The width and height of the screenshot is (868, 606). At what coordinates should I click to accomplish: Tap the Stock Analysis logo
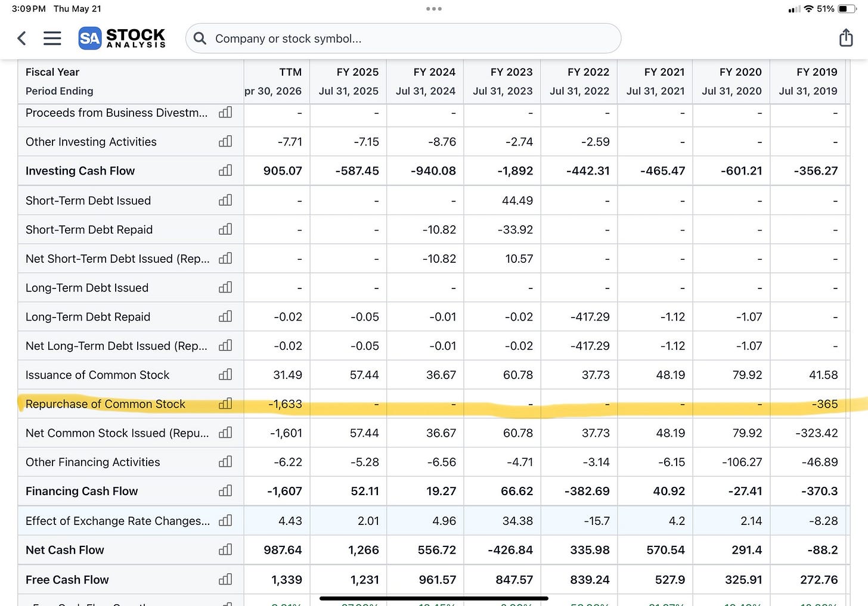[x=122, y=38]
